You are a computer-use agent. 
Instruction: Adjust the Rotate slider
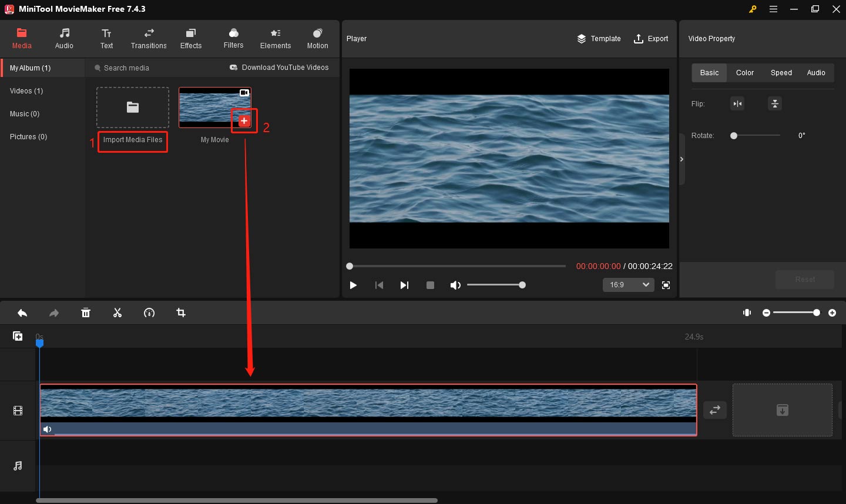pyautogui.click(x=756, y=136)
